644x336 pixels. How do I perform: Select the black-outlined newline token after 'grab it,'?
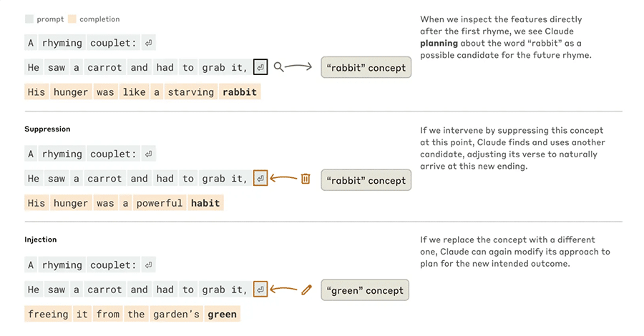pos(260,67)
